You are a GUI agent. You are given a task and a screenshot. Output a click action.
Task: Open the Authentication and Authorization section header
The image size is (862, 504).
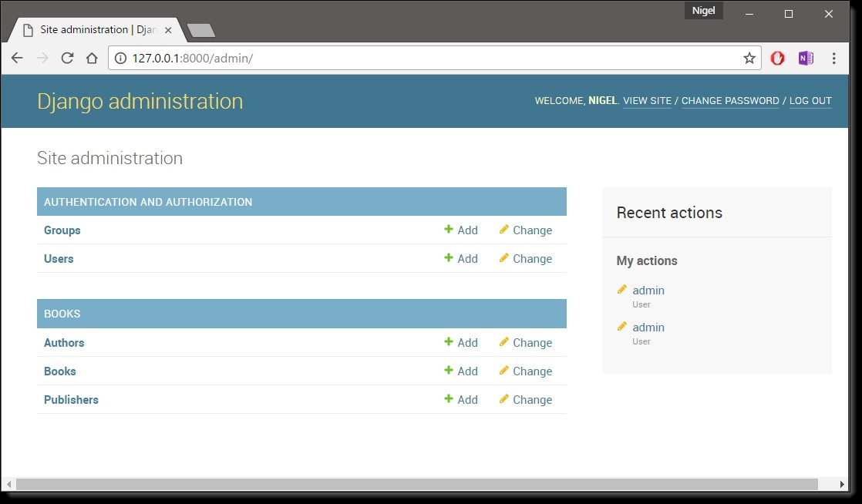point(148,202)
